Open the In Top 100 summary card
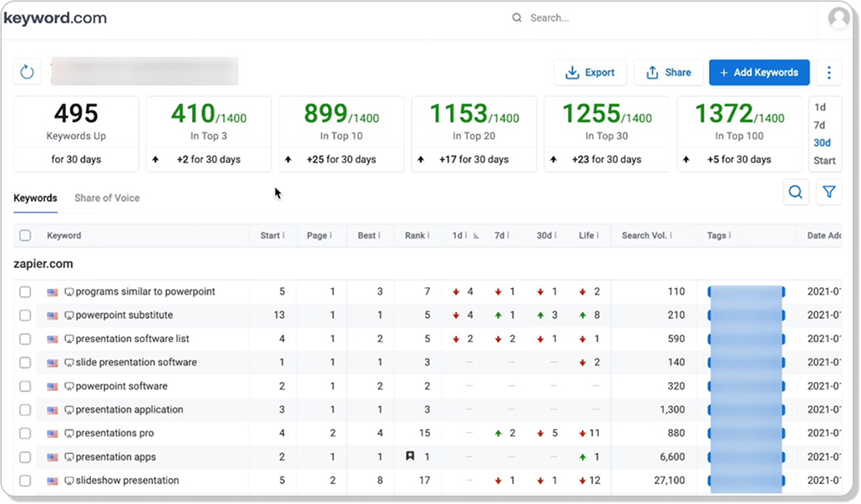 point(740,134)
